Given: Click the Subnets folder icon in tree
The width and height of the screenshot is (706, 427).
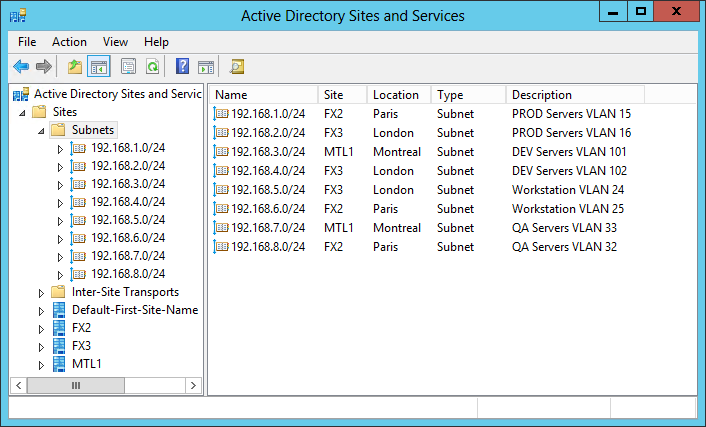Looking at the screenshot, I should (x=58, y=130).
